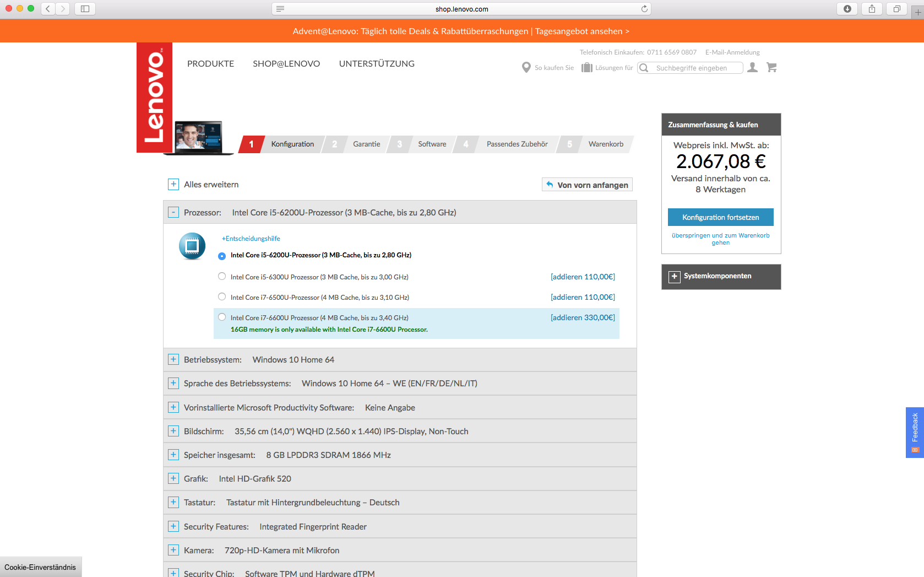The image size is (924, 577).
Task: Select Intel Core i5-6200U processor radio
Action: click(x=222, y=256)
